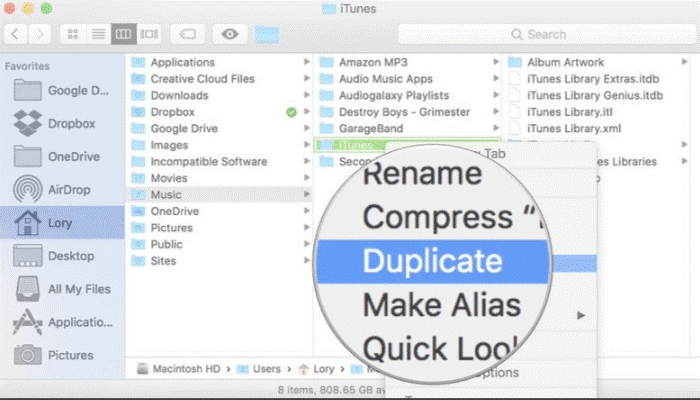Image resolution: width=700 pixels, height=400 pixels.
Task: Select Lory home folder in sidebar
Action: 62,223
